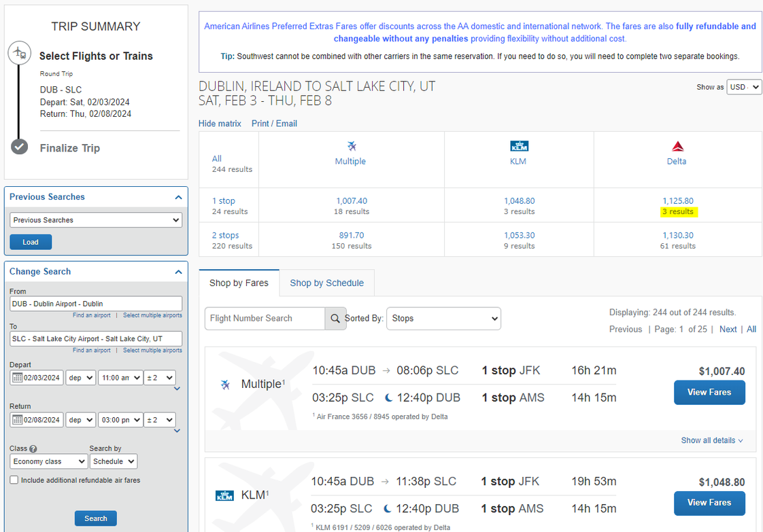Click the Load button

(31, 242)
